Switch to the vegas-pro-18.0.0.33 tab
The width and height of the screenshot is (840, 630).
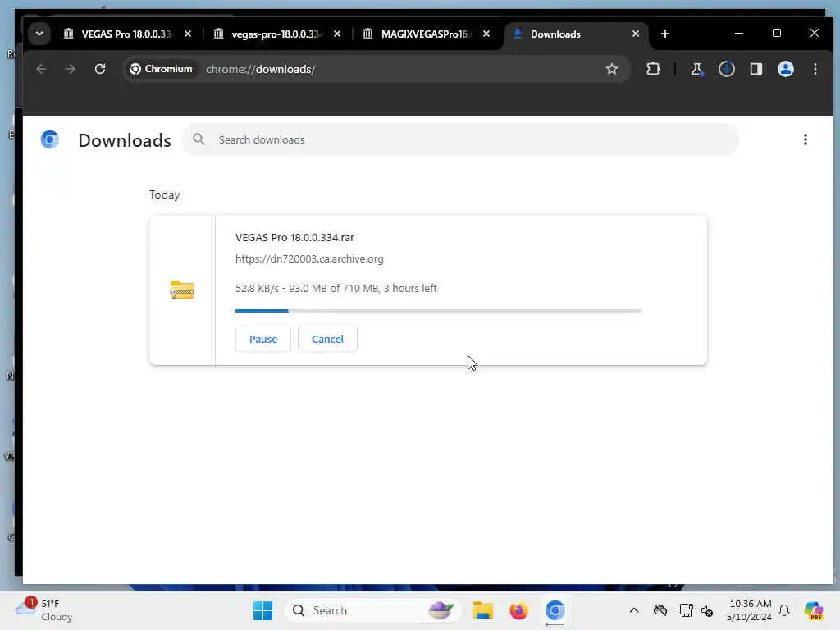[x=276, y=34]
